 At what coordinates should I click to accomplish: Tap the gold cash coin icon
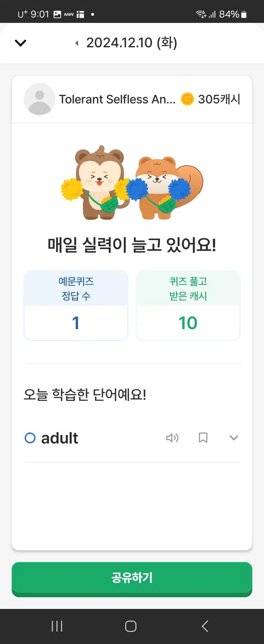187,99
